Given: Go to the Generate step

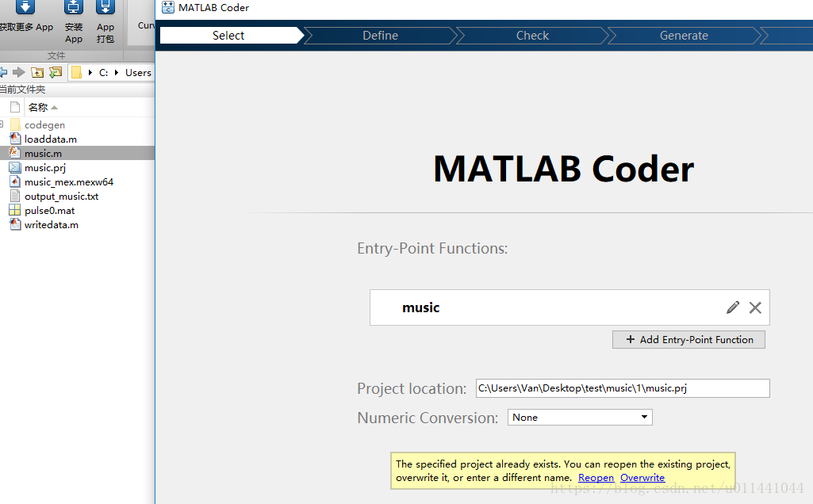Looking at the screenshot, I should (x=684, y=35).
